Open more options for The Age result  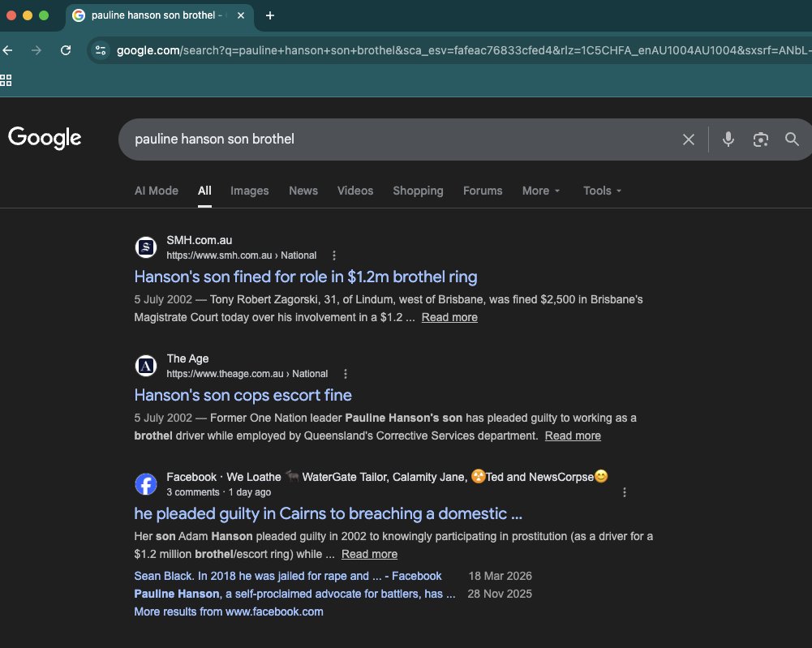click(x=346, y=374)
